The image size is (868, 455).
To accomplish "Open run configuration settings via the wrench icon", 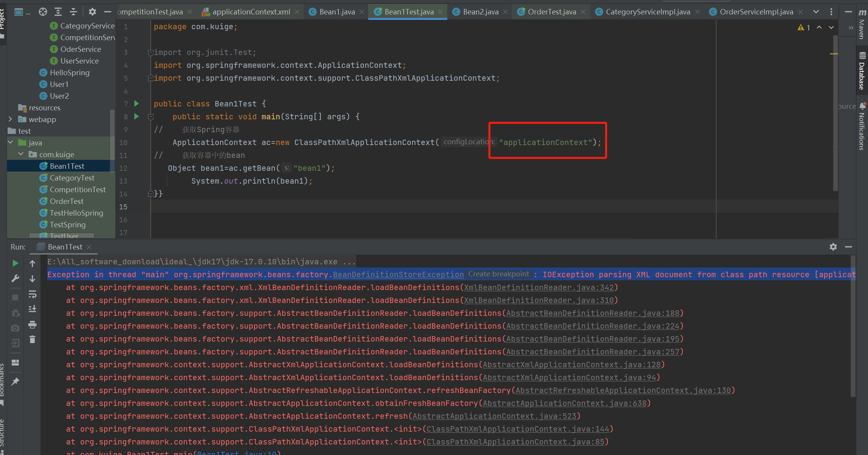I will point(16,278).
